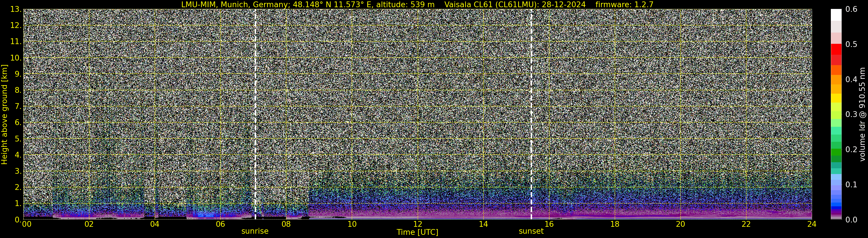Click the colorbar tick label 0.2
This screenshot has width=868, height=238.
coord(852,150)
